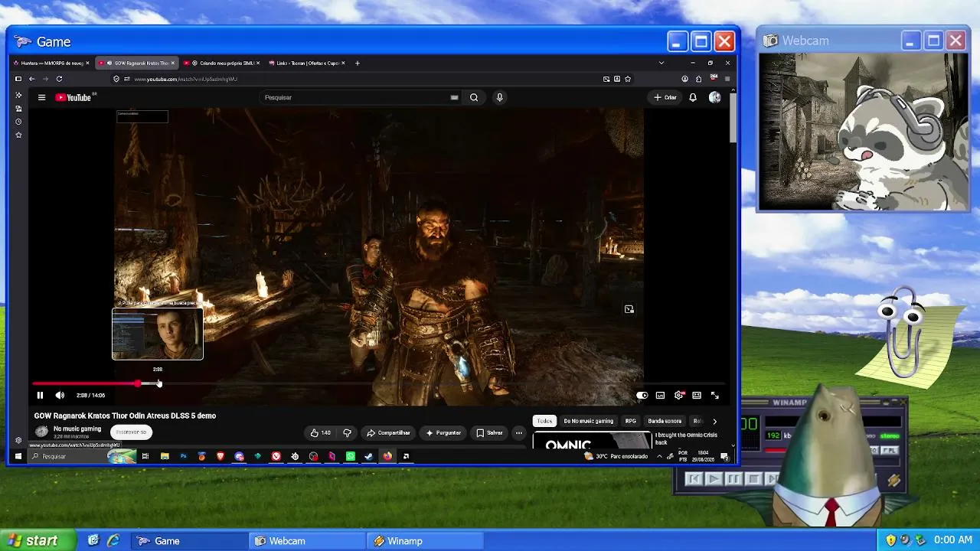The height and width of the screenshot is (551, 980).
Task: Open browser history in the sidebar
Action: click(18, 122)
